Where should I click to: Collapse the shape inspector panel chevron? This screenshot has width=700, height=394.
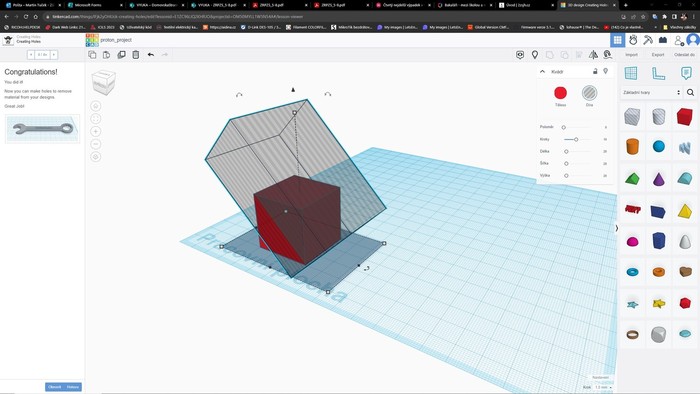pos(542,71)
